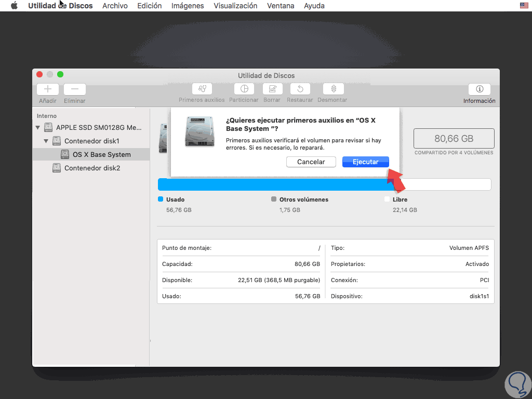Open the Visualización menu
This screenshot has width=532, height=399.
235,6
